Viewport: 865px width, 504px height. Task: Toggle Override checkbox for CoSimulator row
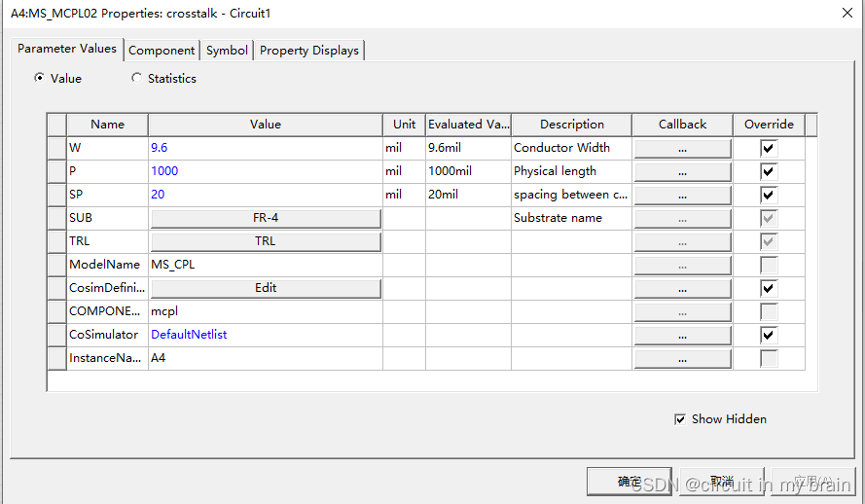tap(769, 335)
